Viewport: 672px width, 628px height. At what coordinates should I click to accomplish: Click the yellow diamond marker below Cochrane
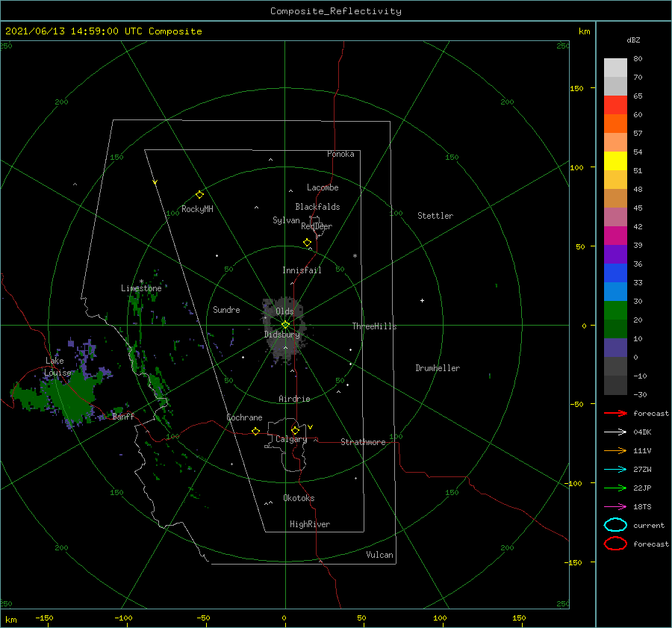click(x=256, y=431)
